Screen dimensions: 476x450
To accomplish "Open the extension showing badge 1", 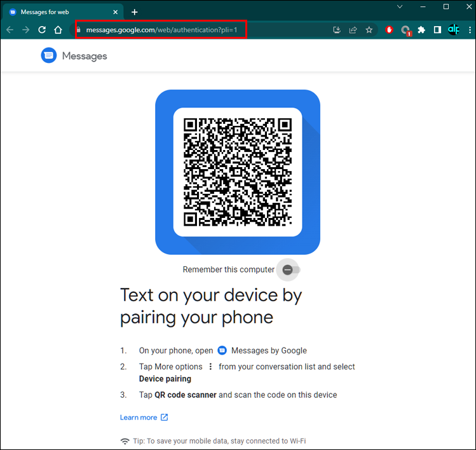I will click(x=405, y=31).
